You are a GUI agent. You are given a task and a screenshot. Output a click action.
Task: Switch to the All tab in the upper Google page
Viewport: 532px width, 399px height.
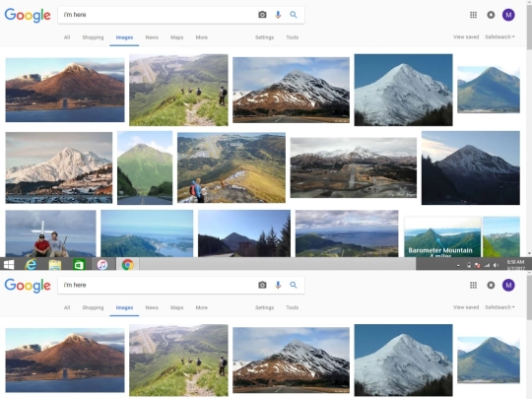[67, 37]
